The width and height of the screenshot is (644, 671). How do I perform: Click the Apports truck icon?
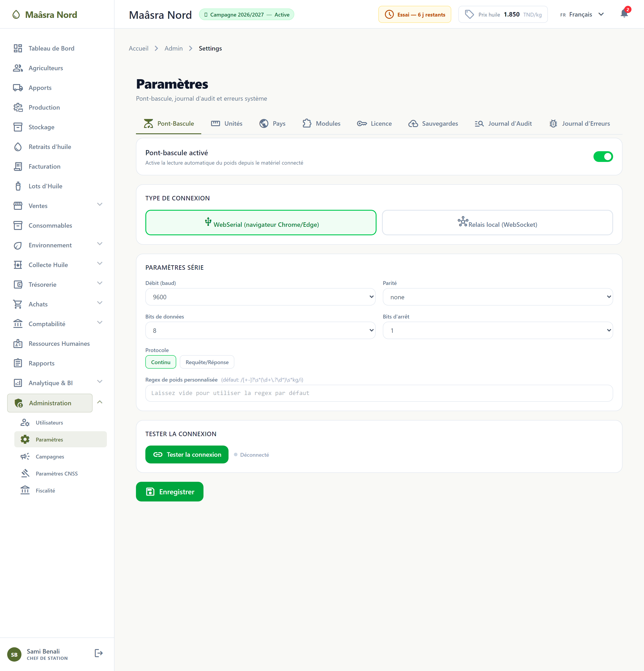[x=18, y=88]
